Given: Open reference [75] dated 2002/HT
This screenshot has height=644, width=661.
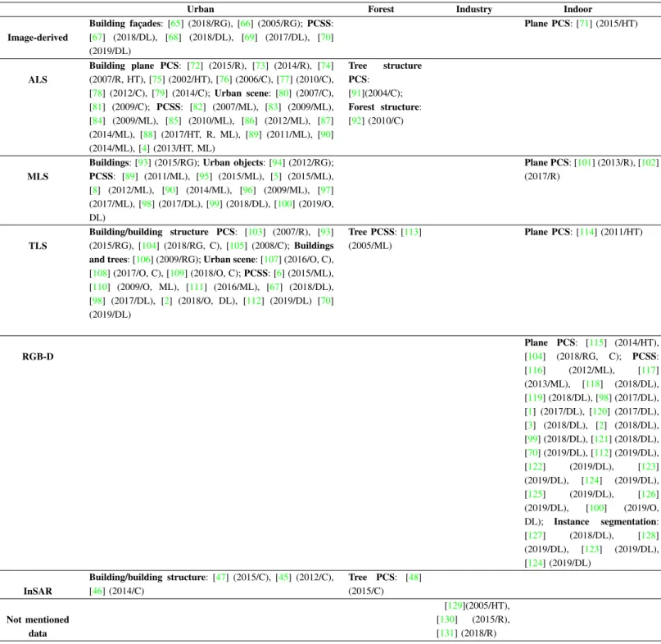Looking at the screenshot, I should point(157,79).
